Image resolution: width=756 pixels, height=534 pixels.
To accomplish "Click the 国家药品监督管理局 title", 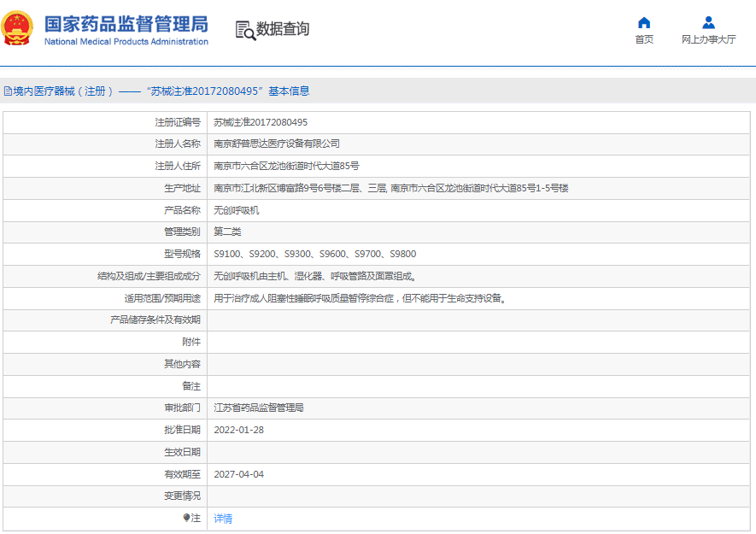I will (x=126, y=24).
